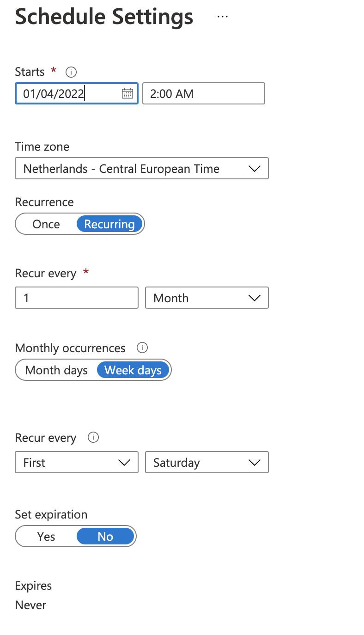Click the Month dropdown chevron icon
This screenshot has height=635, width=364.
(x=255, y=298)
